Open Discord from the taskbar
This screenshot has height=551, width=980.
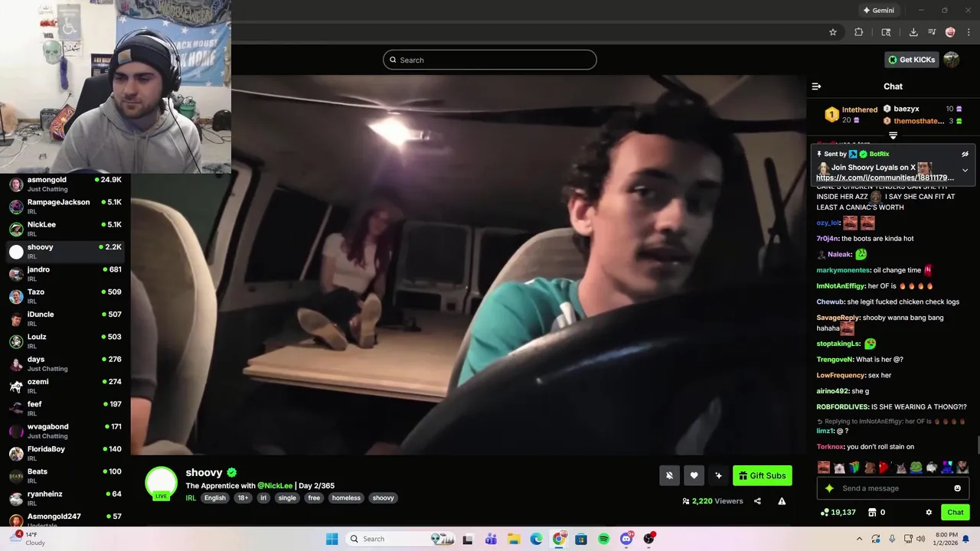coord(626,539)
